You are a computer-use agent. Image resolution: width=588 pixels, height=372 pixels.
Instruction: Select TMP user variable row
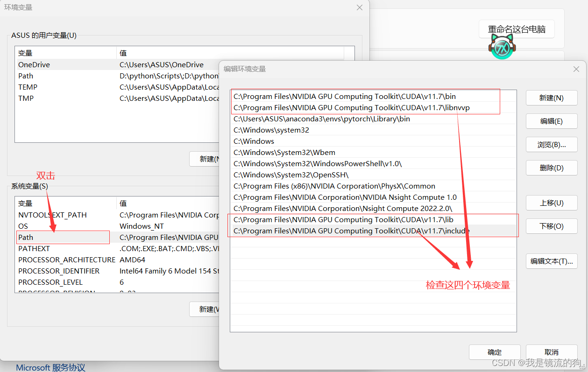(117, 98)
